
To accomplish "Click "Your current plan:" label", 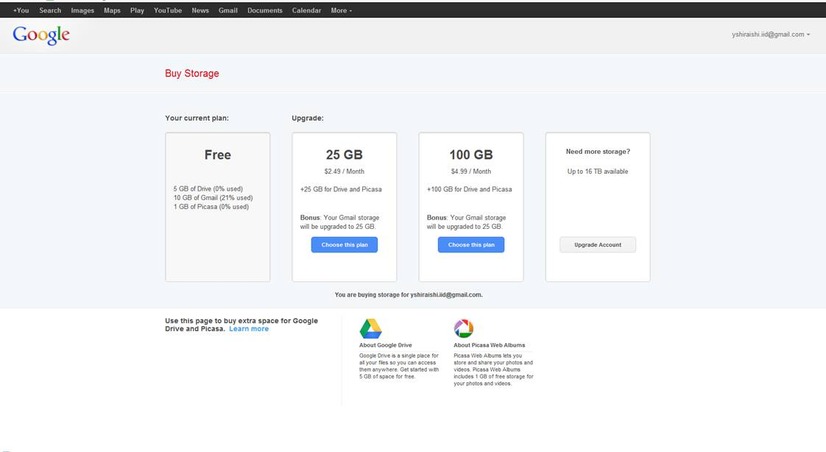I will pos(197,118).
